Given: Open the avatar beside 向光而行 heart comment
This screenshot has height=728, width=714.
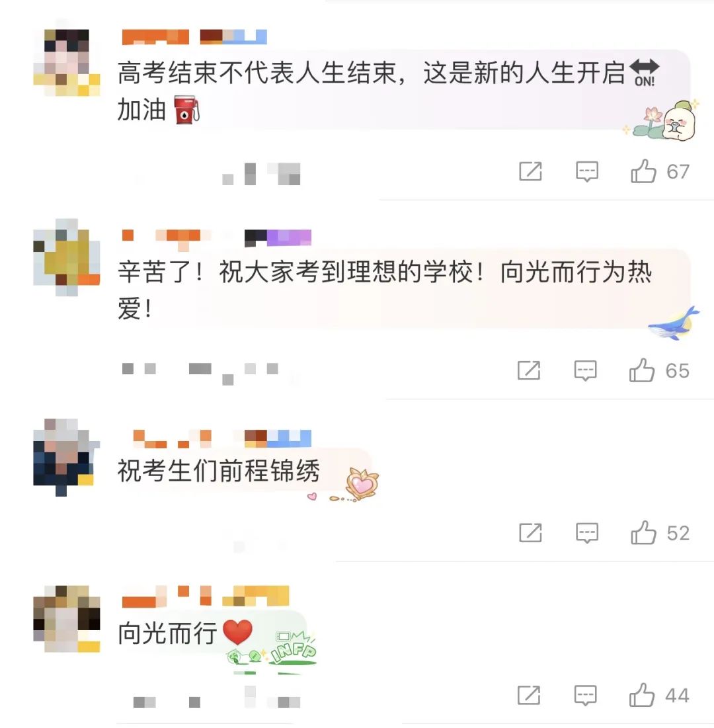Looking at the screenshot, I should tap(67, 619).
